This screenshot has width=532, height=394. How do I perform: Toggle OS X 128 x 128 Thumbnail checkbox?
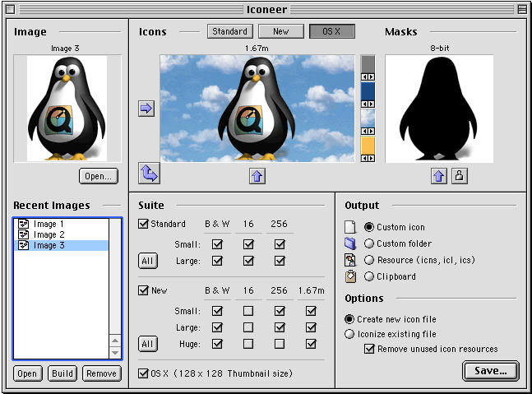pos(144,373)
